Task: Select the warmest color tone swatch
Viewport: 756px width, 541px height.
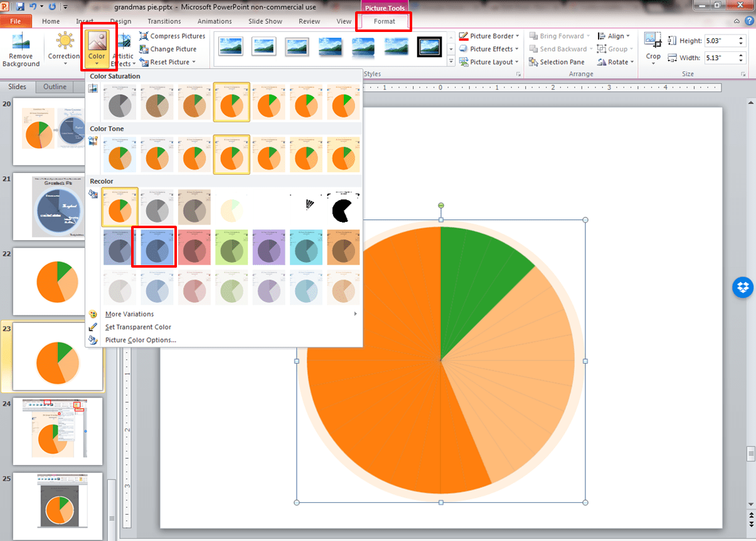Action: [344, 154]
